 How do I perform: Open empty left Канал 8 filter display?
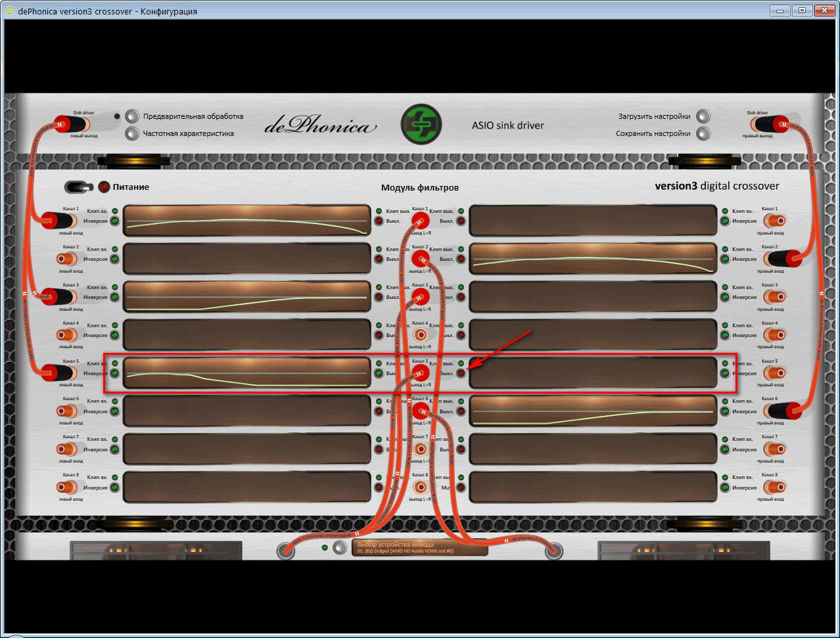click(247, 488)
